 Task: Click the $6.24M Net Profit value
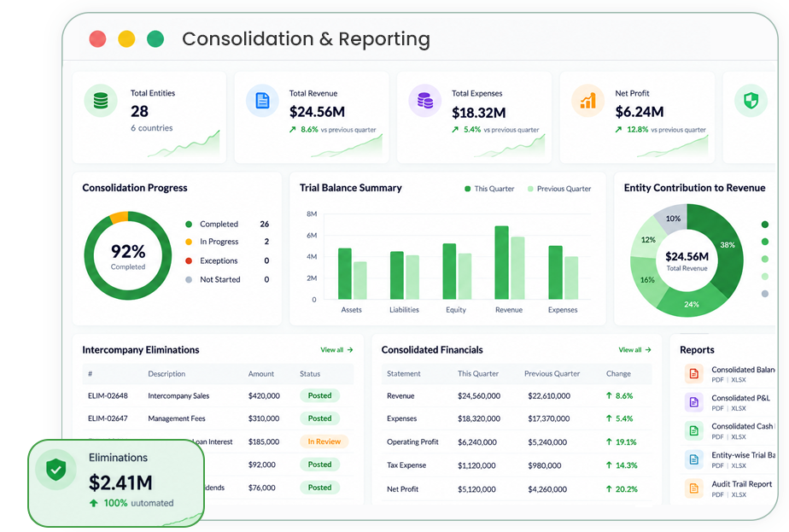pyautogui.click(x=640, y=112)
